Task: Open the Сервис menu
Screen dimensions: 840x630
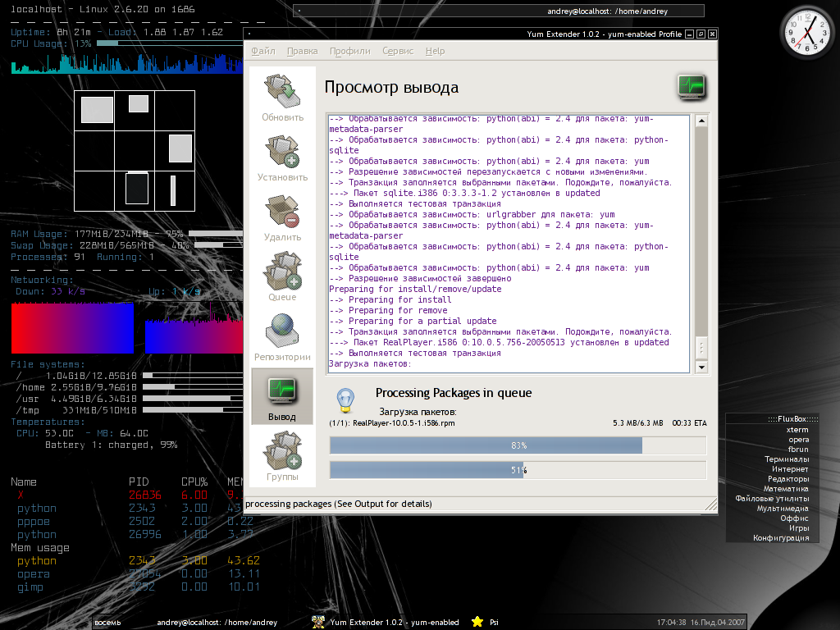Action: point(398,51)
